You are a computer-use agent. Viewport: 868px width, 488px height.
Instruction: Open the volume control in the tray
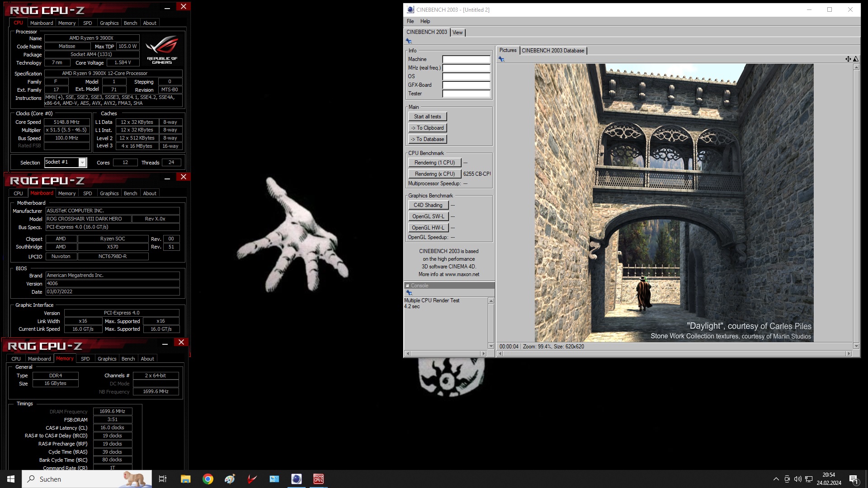[798, 479]
